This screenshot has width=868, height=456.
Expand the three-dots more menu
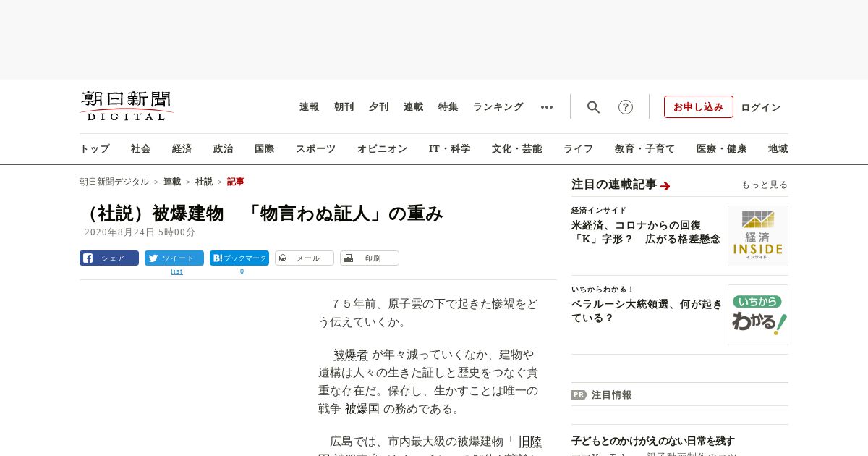tap(547, 107)
